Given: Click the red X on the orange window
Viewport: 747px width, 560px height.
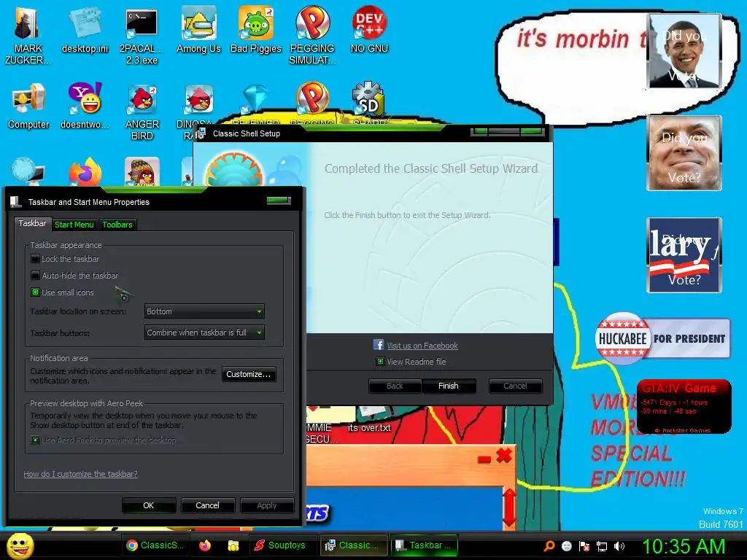Looking at the screenshot, I should pos(503,455).
